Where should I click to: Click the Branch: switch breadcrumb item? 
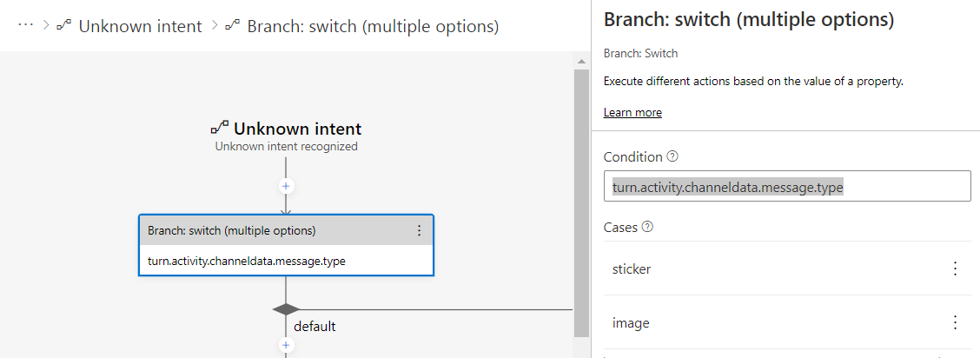[x=373, y=26]
